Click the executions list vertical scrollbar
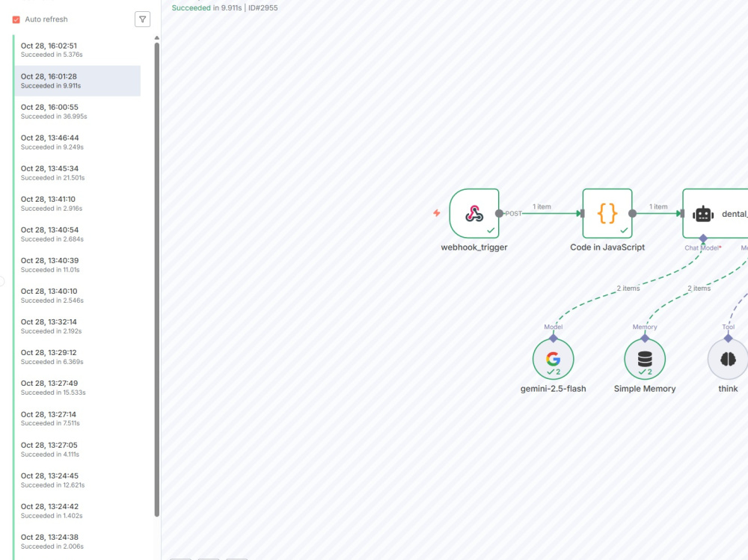This screenshot has width=748, height=560. pos(157,280)
